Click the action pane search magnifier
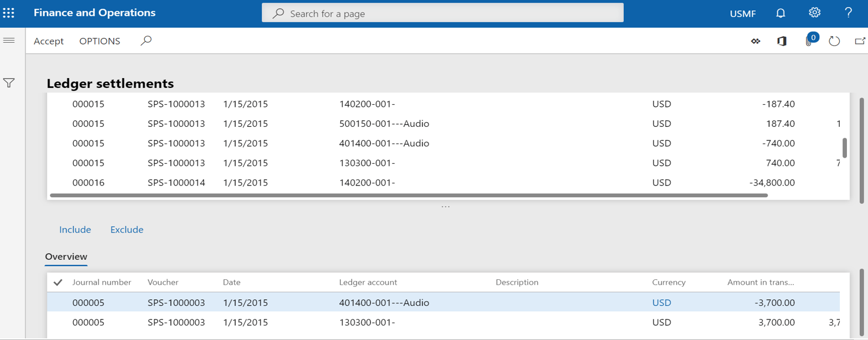 [x=146, y=41]
